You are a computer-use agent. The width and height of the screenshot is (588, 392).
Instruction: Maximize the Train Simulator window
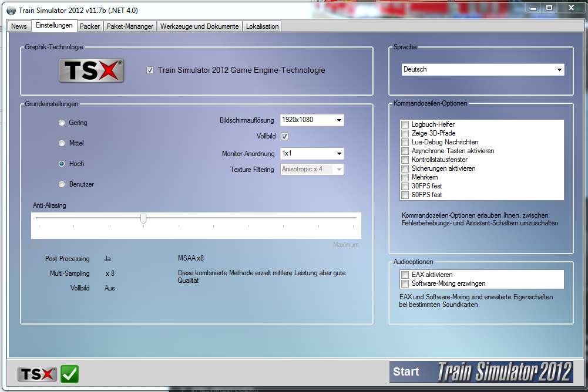549,7
